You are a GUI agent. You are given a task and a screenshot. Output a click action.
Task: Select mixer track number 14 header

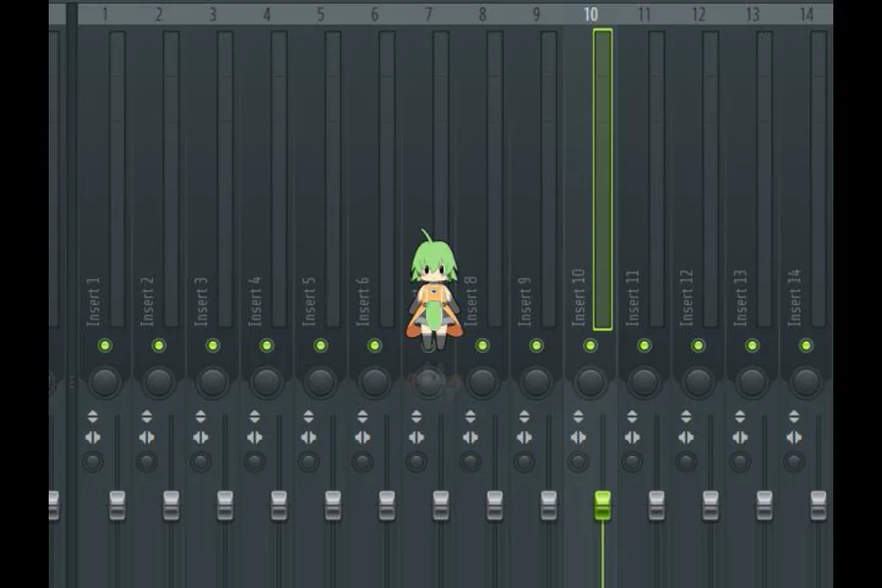[807, 15]
